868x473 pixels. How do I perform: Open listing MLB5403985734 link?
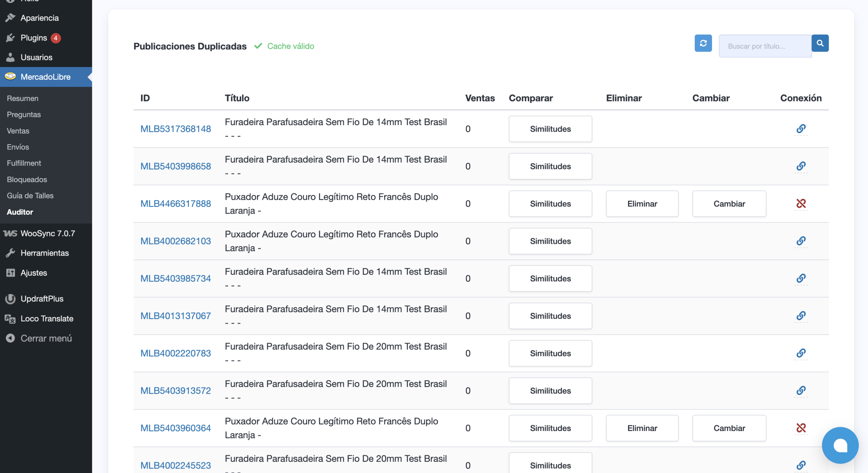tap(176, 278)
